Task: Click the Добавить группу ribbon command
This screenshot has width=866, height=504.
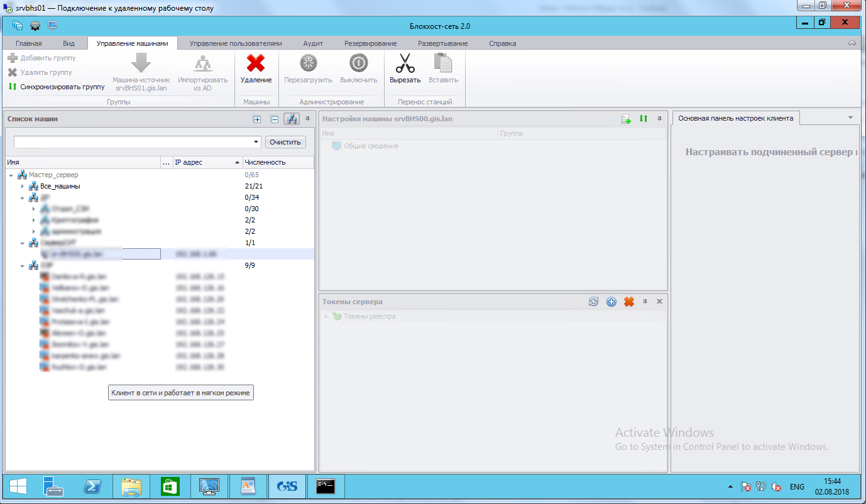Action: coord(41,58)
